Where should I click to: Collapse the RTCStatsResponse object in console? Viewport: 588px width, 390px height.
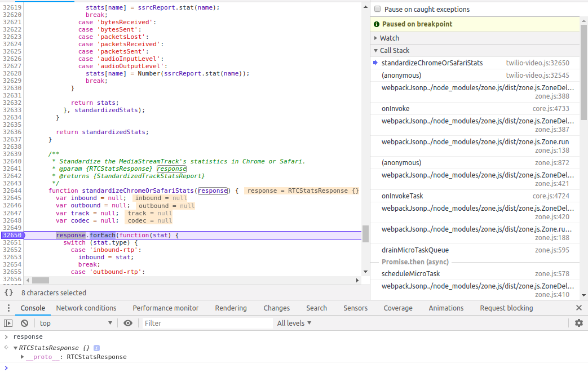[15, 348]
